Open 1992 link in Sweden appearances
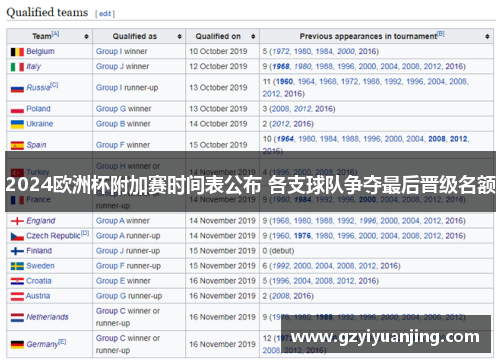The height and width of the screenshot is (362, 500). tap(281, 266)
